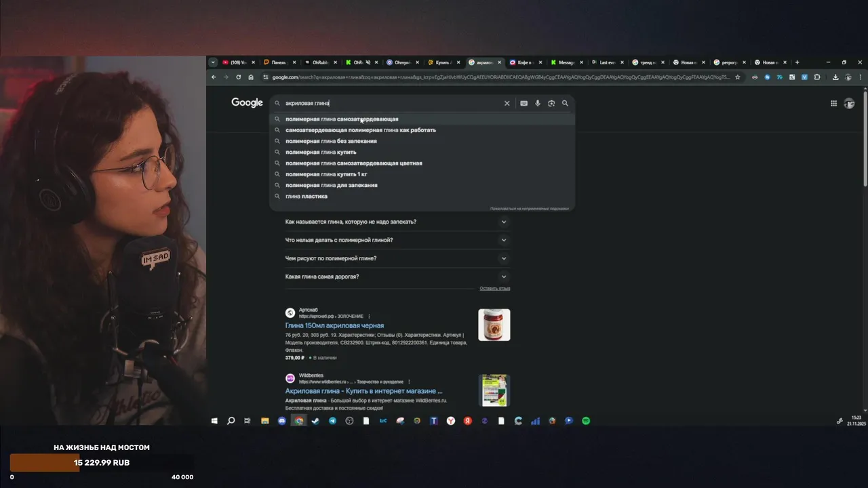Image resolution: width=868 pixels, height=488 pixels.
Task: Select suggestion 'самозатвердевающая полимерная глина как работать'
Action: point(422,130)
